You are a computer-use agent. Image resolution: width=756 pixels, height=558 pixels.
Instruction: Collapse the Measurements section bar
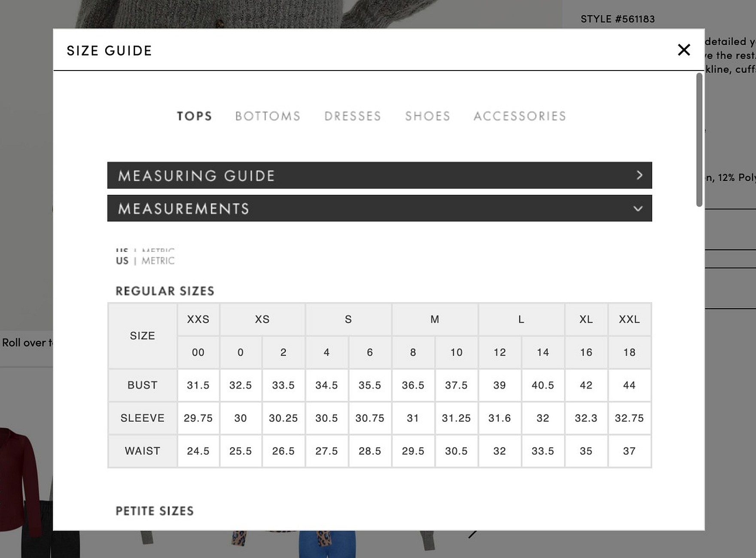click(x=379, y=208)
